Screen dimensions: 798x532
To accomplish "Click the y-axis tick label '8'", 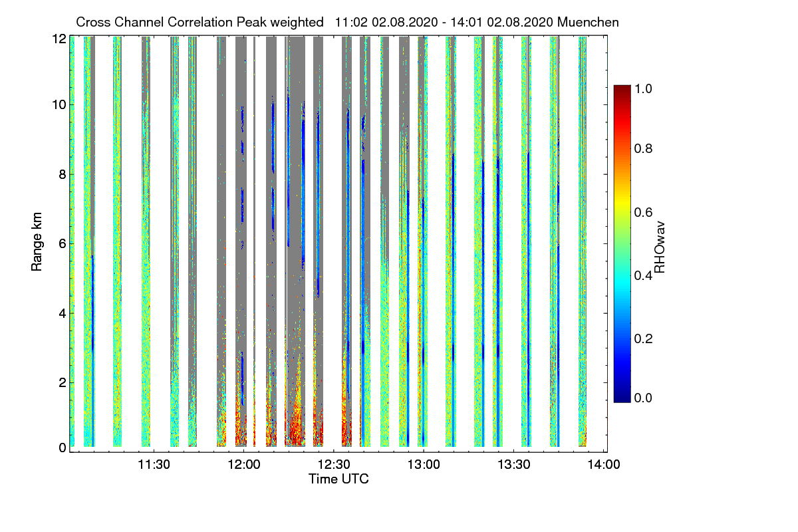I will pyautogui.click(x=63, y=174).
